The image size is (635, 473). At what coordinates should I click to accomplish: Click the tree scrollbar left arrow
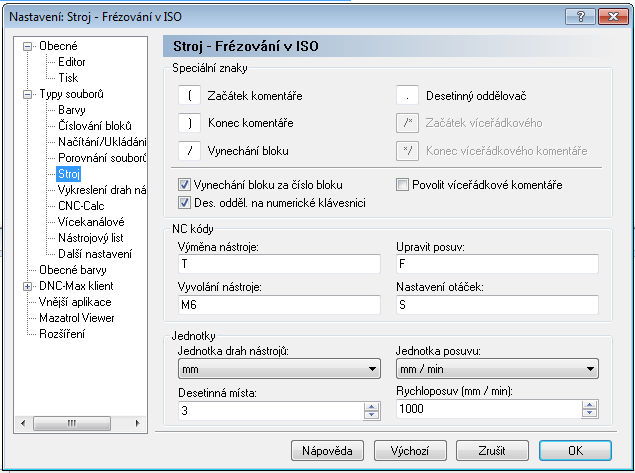(23, 423)
